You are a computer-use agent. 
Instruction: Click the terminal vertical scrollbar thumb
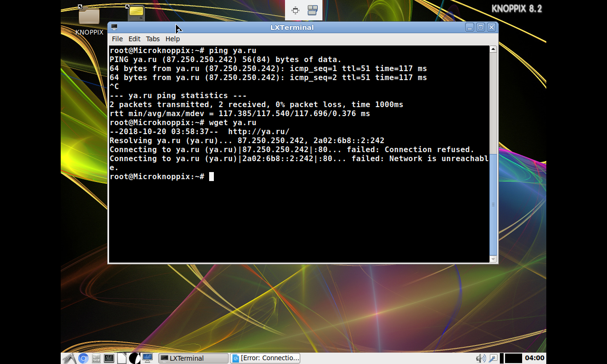493,205
